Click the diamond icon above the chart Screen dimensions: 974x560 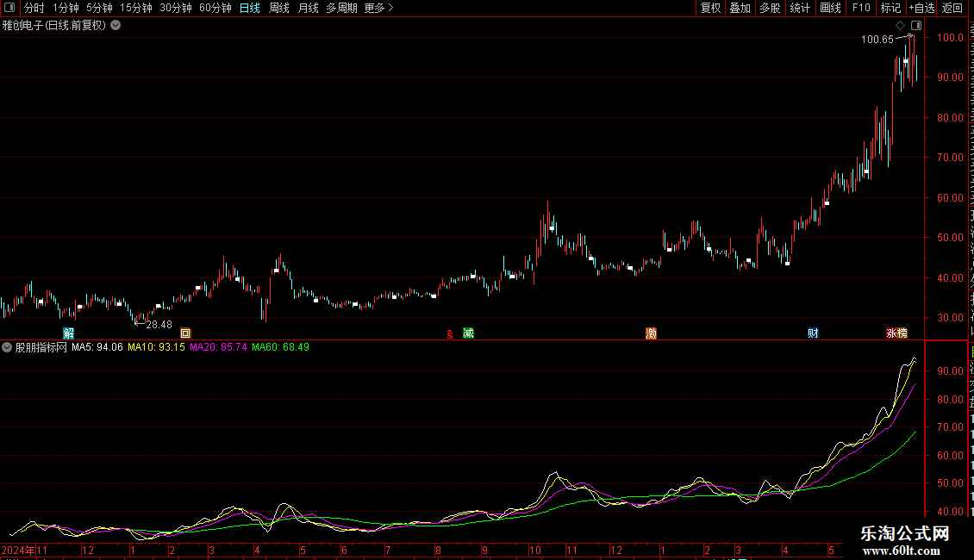(900, 26)
